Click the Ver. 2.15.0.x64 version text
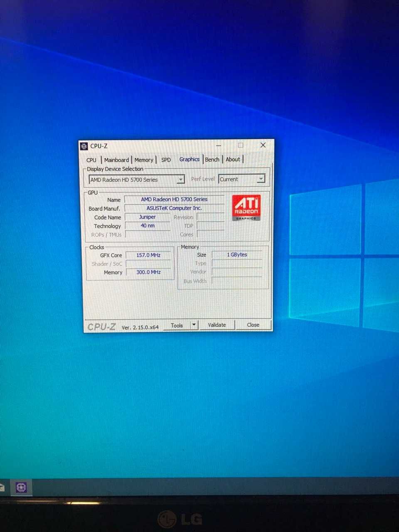This screenshot has width=399, height=532. pos(140,328)
